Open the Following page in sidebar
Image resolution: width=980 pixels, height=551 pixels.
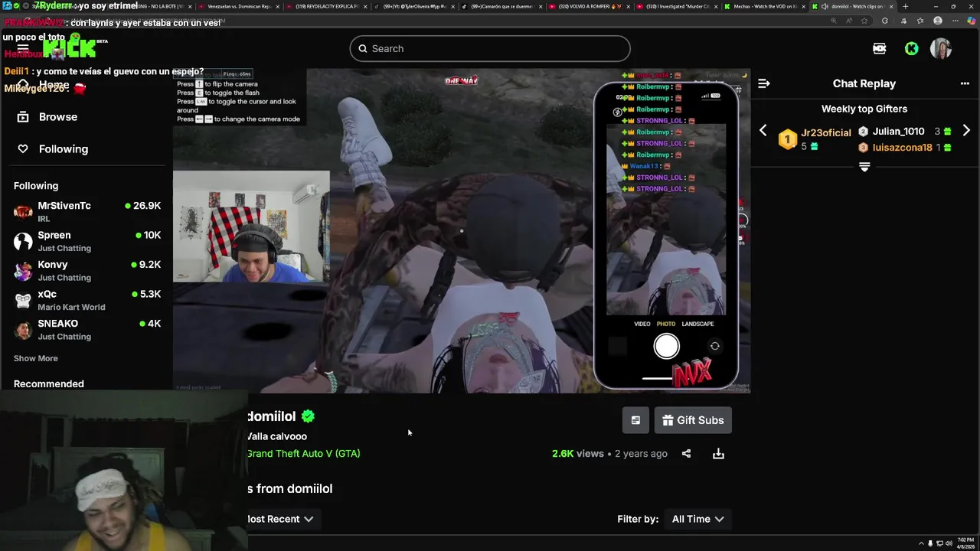click(63, 149)
